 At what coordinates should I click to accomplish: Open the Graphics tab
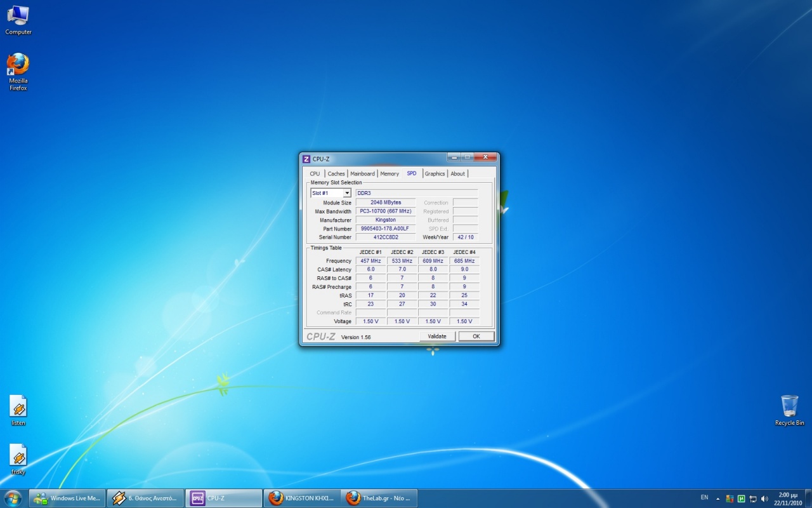(x=435, y=173)
